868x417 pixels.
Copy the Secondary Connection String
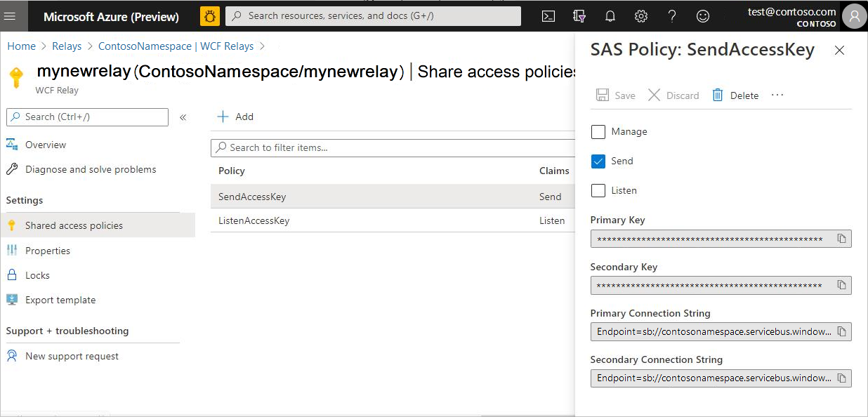[x=841, y=378]
